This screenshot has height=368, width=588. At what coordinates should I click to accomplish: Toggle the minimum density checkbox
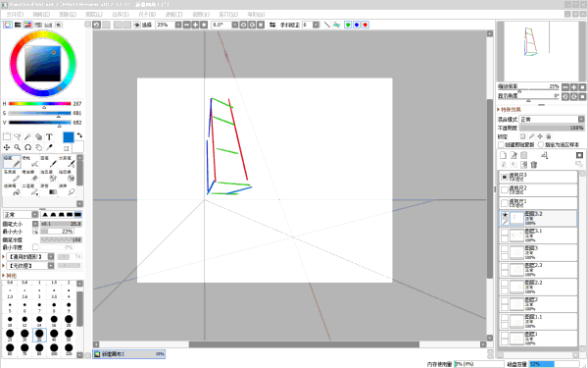coord(35,247)
